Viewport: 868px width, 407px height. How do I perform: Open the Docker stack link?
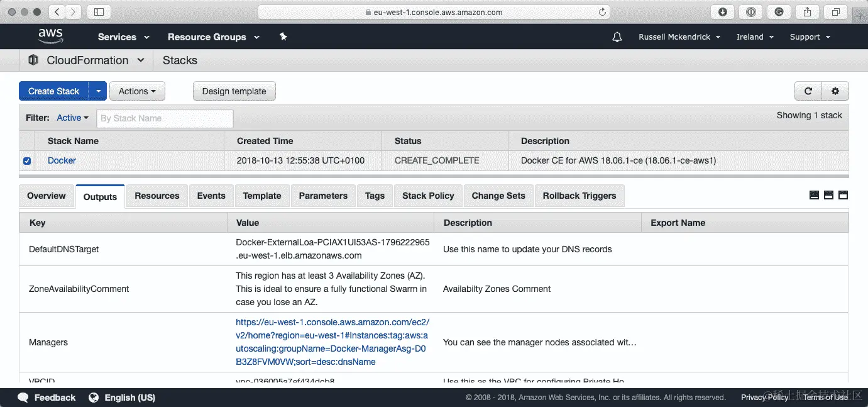pos(62,160)
